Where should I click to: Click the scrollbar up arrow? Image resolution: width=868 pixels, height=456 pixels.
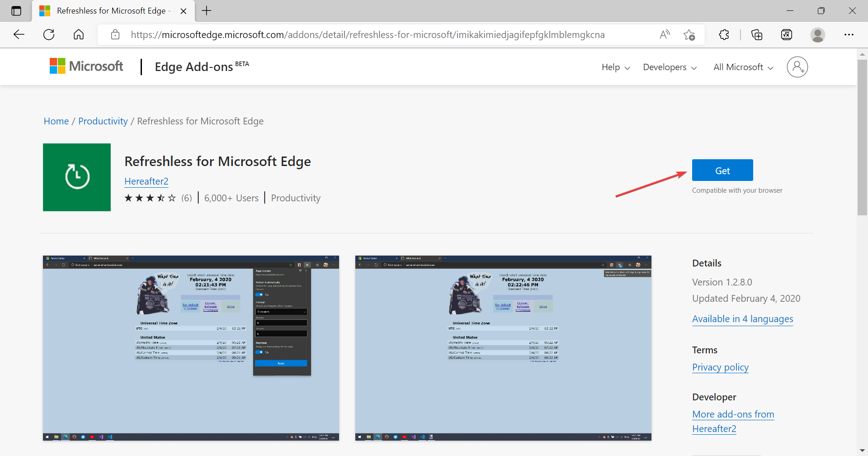[x=862, y=54]
